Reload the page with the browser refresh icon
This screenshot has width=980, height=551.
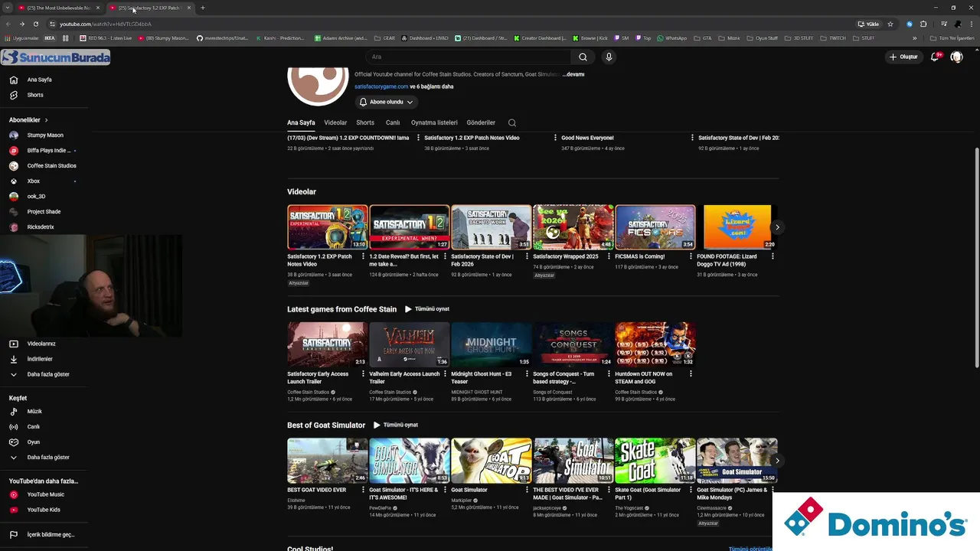click(x=35, y=24)
